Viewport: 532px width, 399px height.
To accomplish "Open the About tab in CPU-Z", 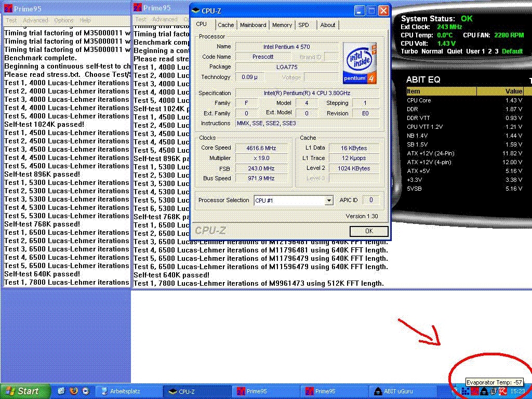I will [327, 25].
